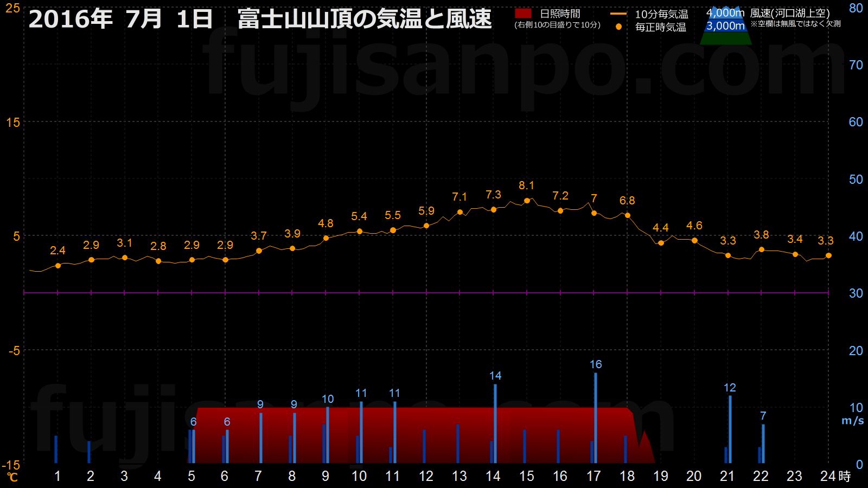Click the 25 tick on temperature axis
This screenshot has height=488, width=868.
[x=13, y=8]
